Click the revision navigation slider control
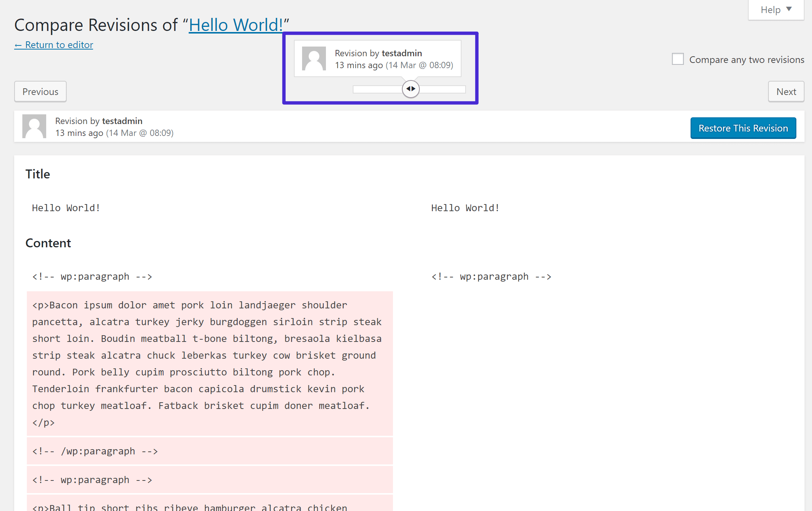812x511 pixels. (x=410, y=89)
